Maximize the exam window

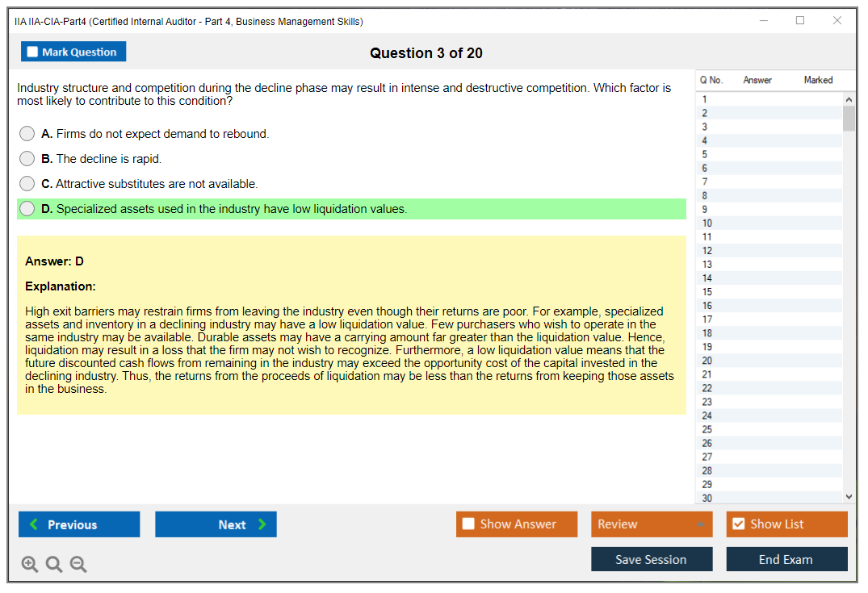(800, 21)
